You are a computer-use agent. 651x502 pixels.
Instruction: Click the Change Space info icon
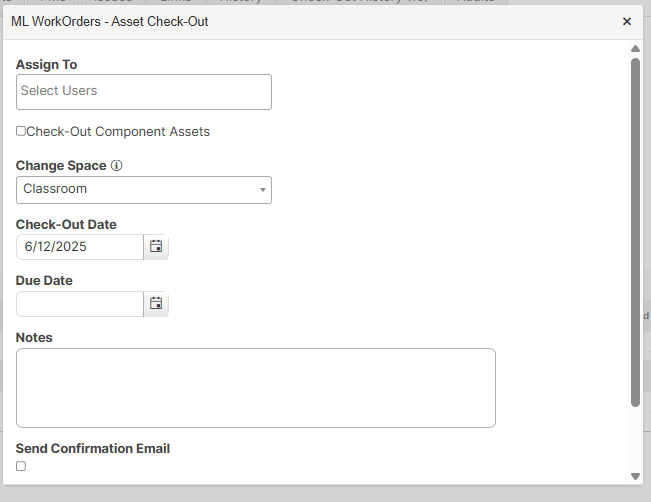117,166
